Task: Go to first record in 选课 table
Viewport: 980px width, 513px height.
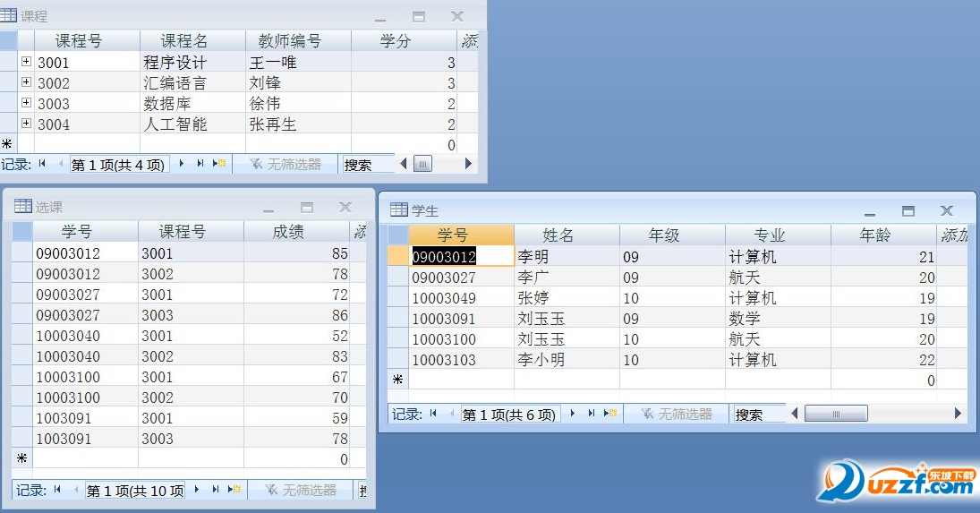Action: coord(57,489)
